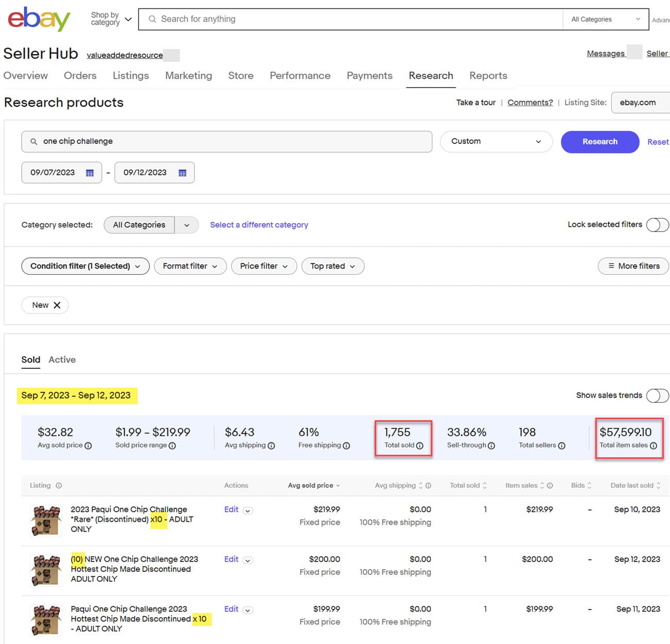Click the blue Research button
Viewport: 670px width, 644px height.
click(x=600, y=142)
